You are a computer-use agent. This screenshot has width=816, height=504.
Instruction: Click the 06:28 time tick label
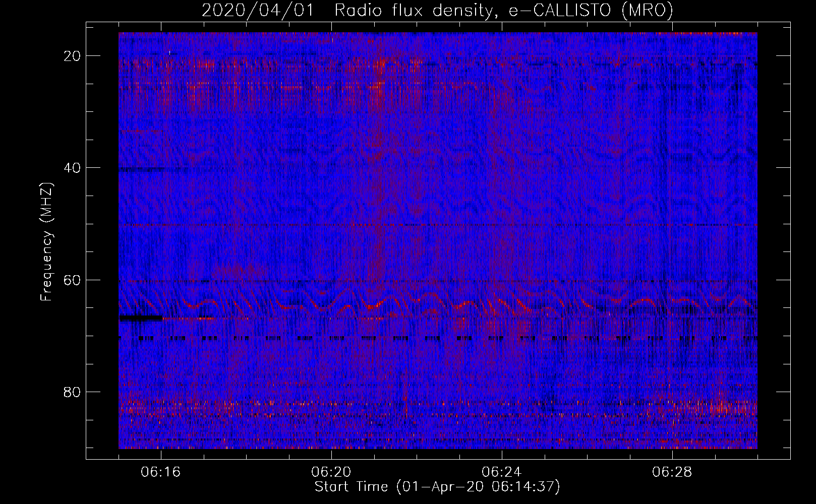coord(672,472)
